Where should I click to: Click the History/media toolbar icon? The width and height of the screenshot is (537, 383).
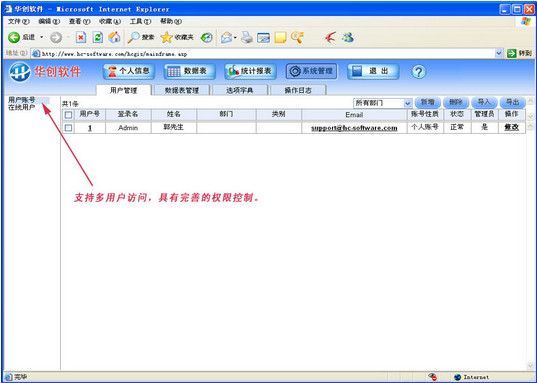click(207, 37)
